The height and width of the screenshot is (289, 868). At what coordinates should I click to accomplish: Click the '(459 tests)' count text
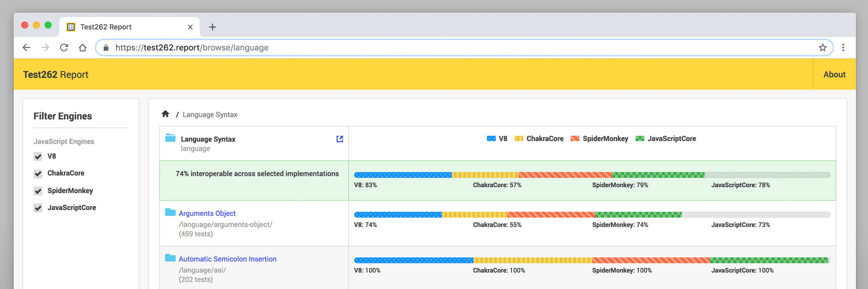click(196, 234)
